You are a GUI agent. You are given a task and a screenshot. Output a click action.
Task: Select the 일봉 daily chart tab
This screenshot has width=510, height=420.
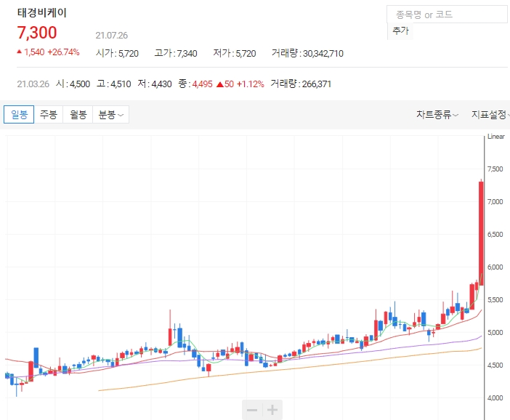coord(19,115)
